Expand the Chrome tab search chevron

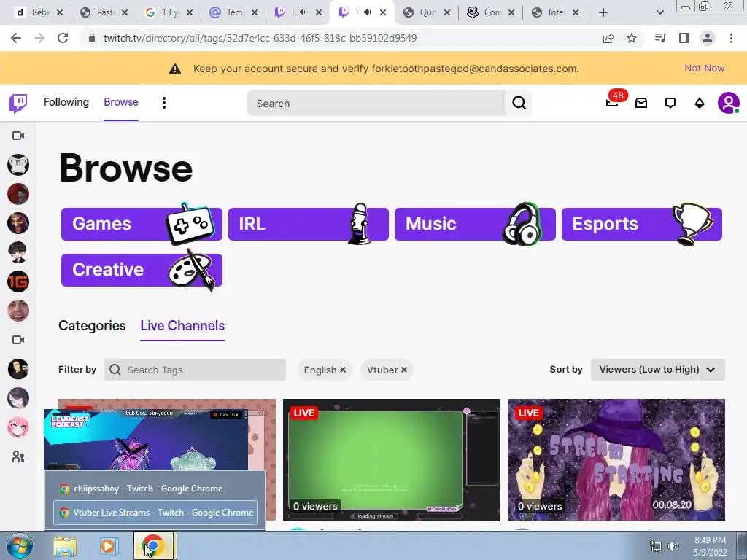click(x=659, y=12)
